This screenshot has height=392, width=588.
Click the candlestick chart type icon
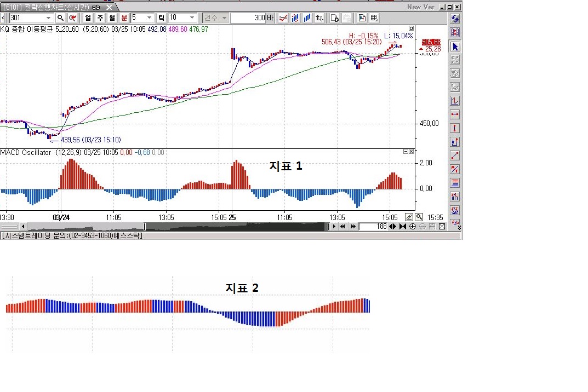295,18
